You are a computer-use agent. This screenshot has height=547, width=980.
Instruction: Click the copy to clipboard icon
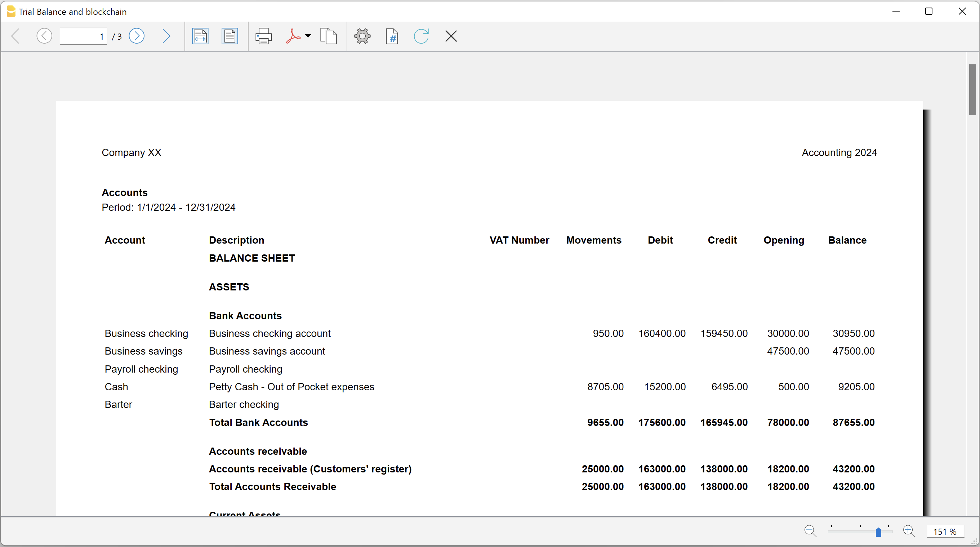[x=328, y=36]
